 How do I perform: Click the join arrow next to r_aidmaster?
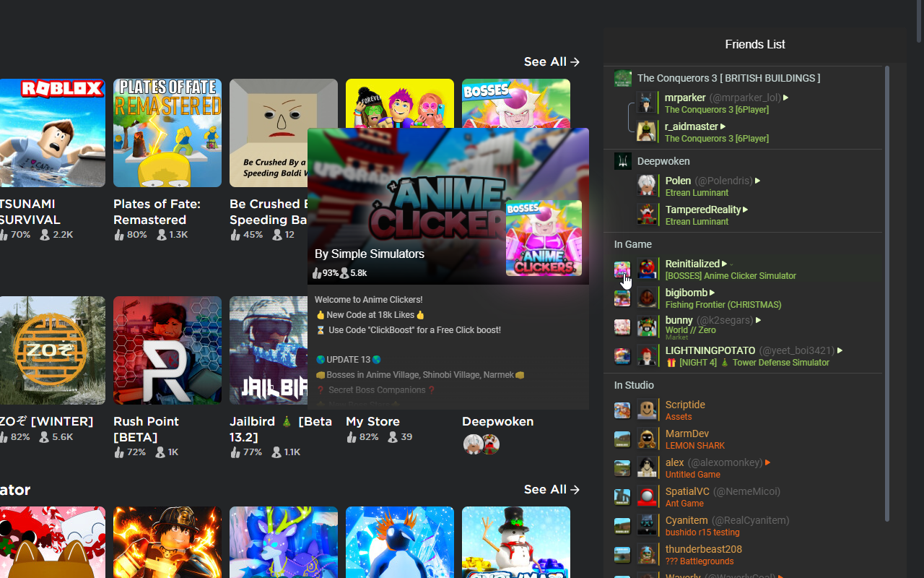coord(723,126)
